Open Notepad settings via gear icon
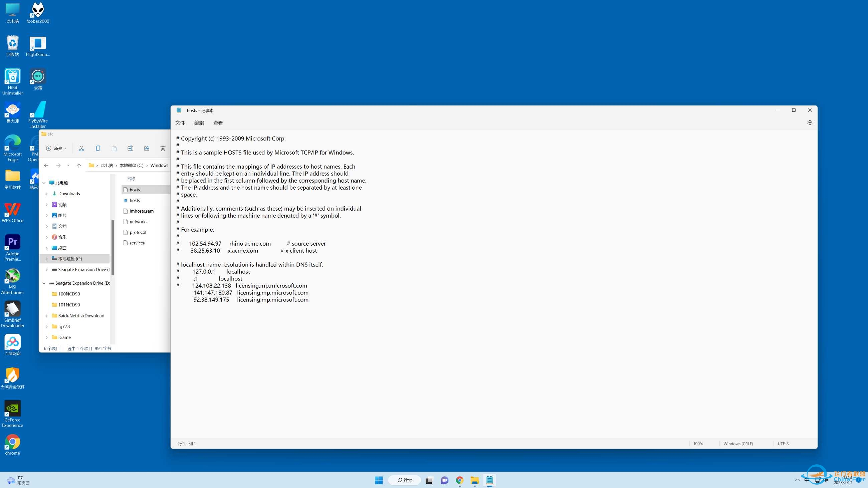The image size is (868, 488). point(810,123)
